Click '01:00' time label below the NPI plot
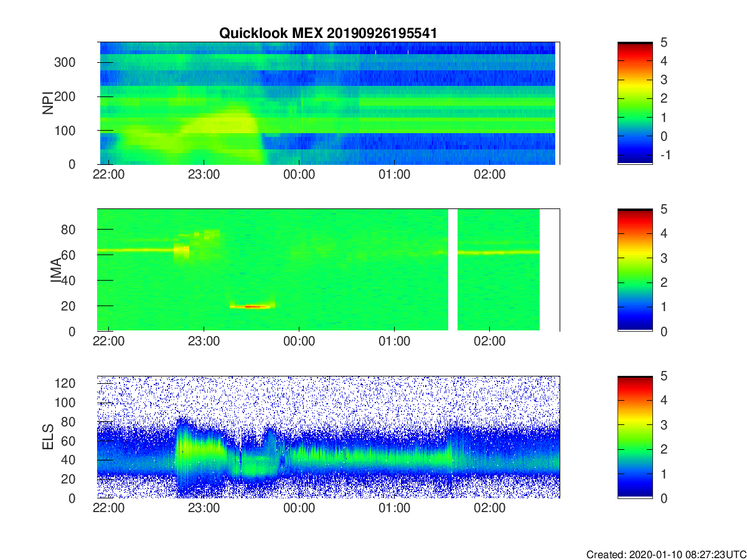The height and width of the screenshot is (560, 747). 394,174
